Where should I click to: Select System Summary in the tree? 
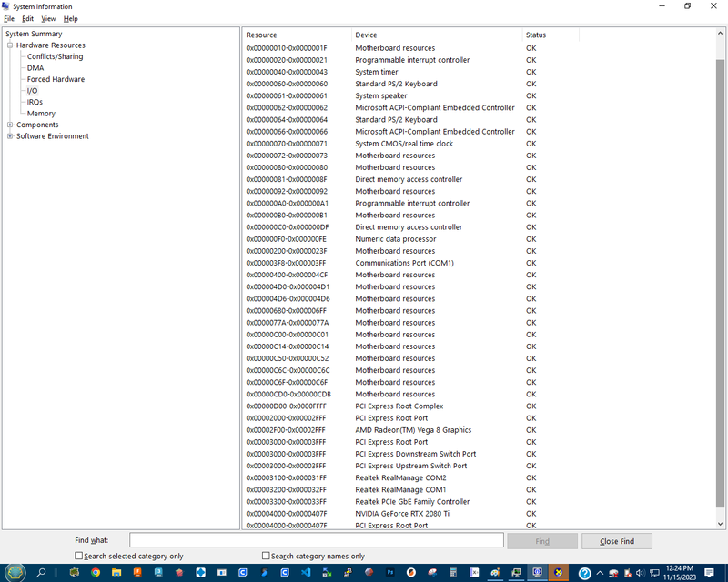(34, 34)
